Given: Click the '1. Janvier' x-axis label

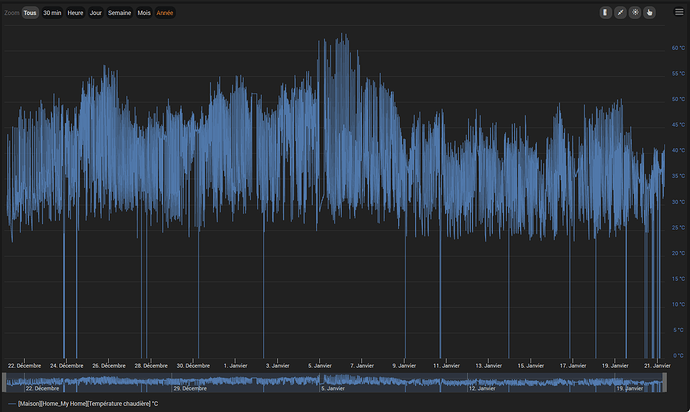Looking at the screenshot, I should [235, 366].
